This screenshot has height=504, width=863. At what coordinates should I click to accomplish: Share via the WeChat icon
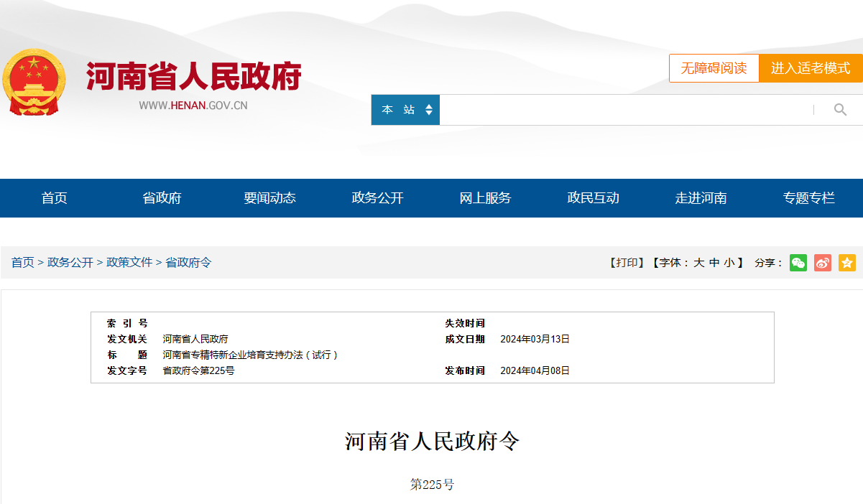(798, 263)
